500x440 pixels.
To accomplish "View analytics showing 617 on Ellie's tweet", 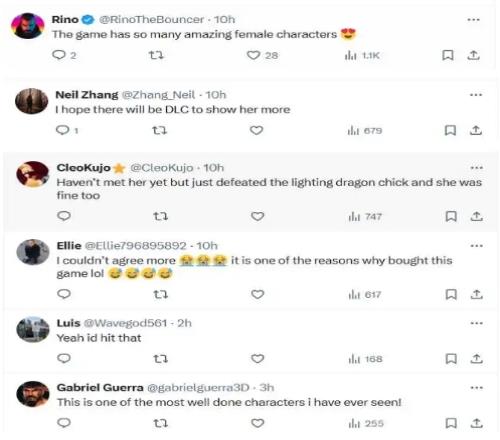I will (364, 295).
